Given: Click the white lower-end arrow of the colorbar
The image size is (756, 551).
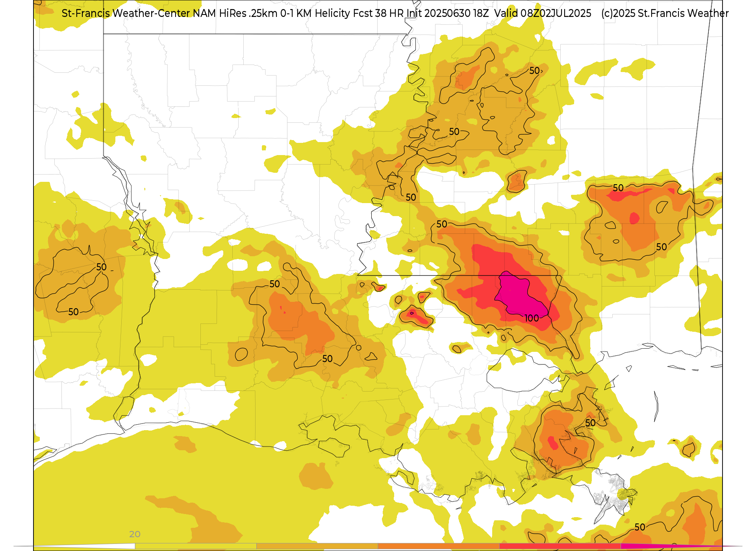Looking at the screenshot, I should pyautogui.click(x=75, y=546).
